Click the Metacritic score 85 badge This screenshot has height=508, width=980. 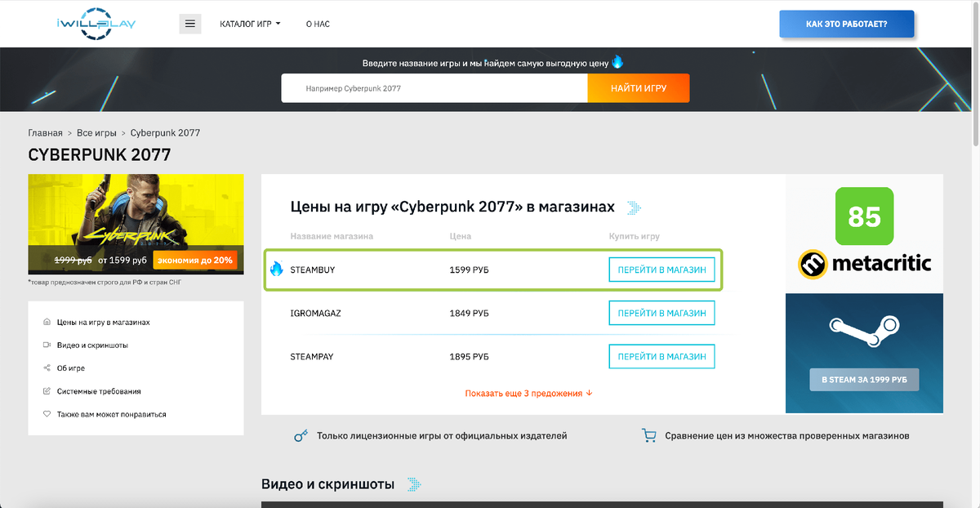pyautogui.click(x=864, y=216)
